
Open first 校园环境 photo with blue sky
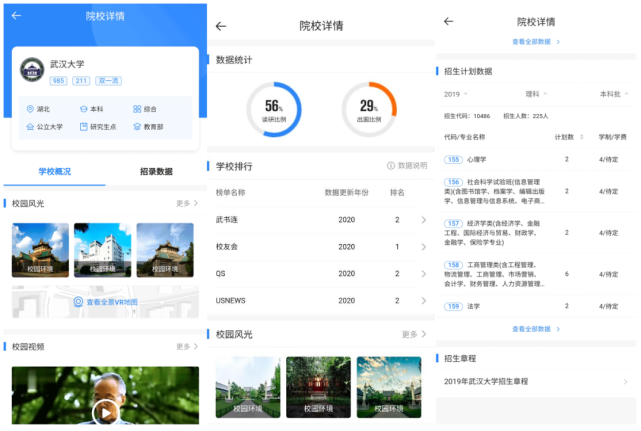40,250
